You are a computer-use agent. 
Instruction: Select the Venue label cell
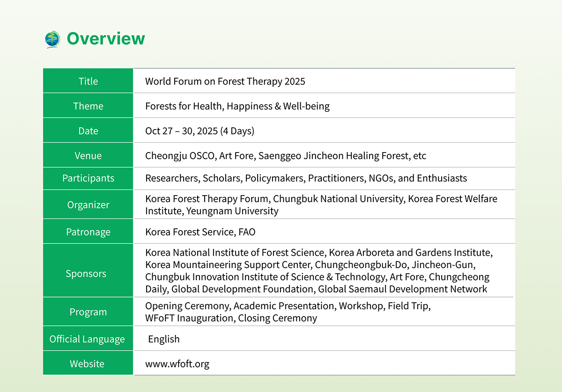pos(88,155)
